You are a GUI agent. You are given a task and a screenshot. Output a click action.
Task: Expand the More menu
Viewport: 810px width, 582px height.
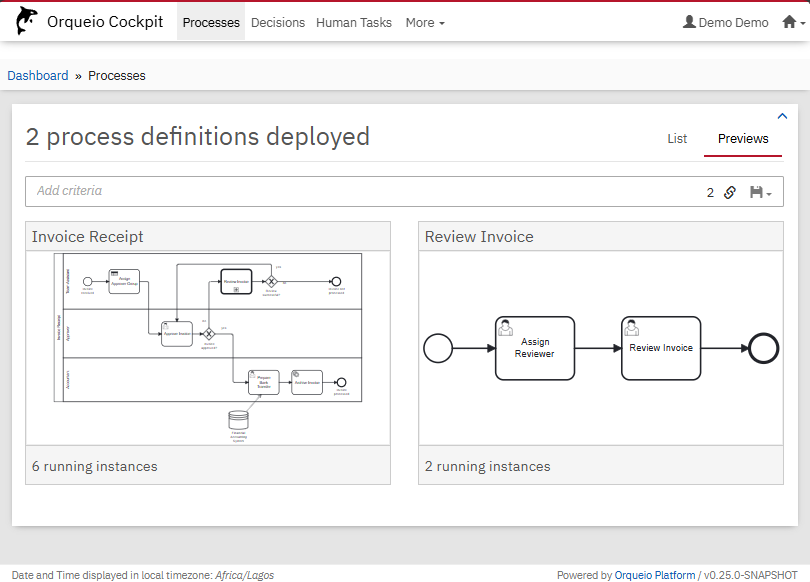pos(425,22)
